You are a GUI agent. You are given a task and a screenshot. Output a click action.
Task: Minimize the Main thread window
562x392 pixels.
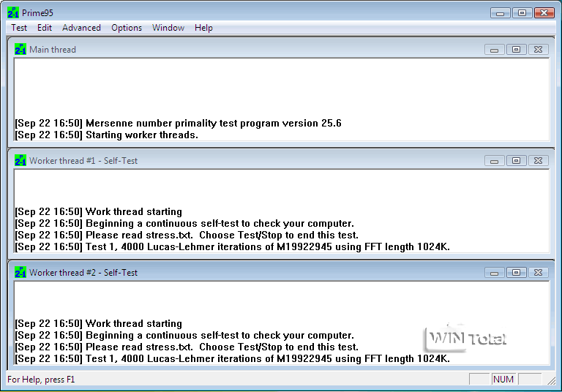[x=494, y=50]
